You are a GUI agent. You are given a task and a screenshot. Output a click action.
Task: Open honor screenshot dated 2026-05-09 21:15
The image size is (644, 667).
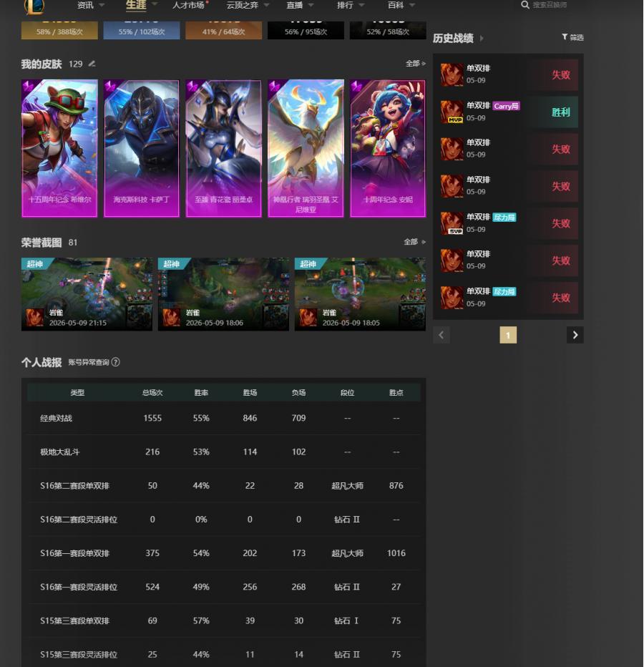(x=87, y=294)
